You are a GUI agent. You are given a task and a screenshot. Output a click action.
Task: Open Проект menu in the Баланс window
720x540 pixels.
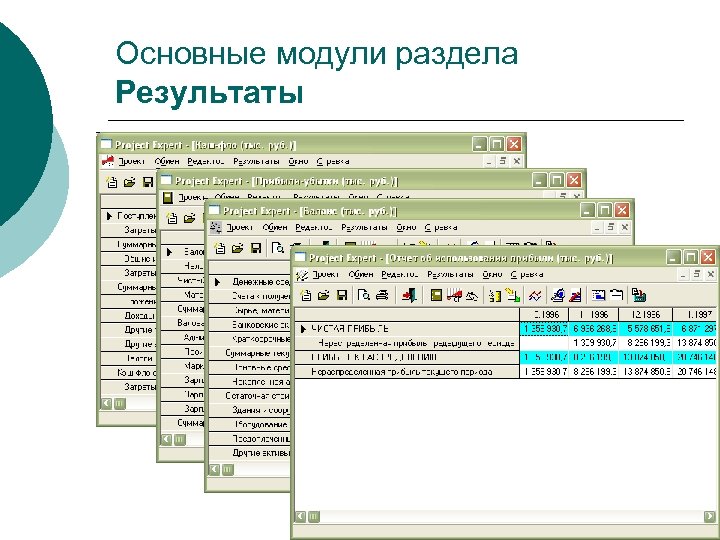[x=239, y=227]
